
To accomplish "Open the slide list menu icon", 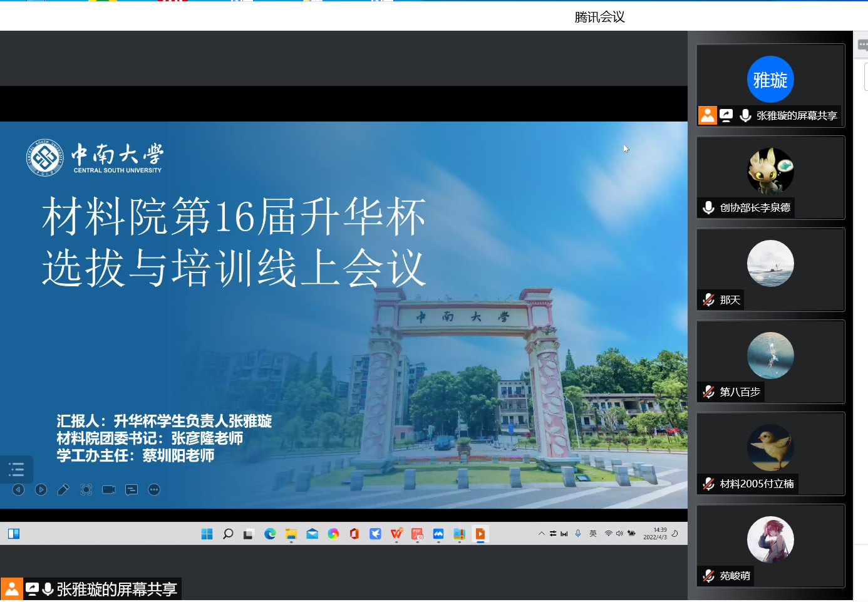I will (16, 469).
